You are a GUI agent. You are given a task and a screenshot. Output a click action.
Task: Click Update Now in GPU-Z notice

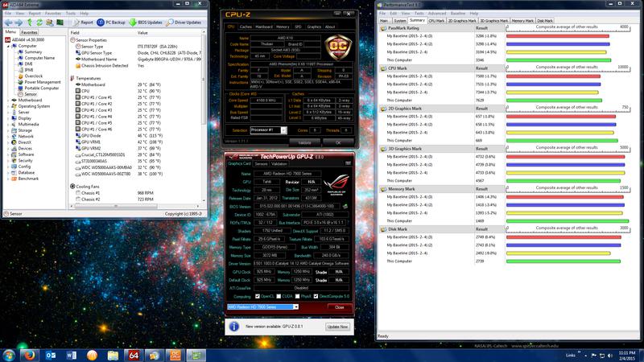[x=337, y=327]
